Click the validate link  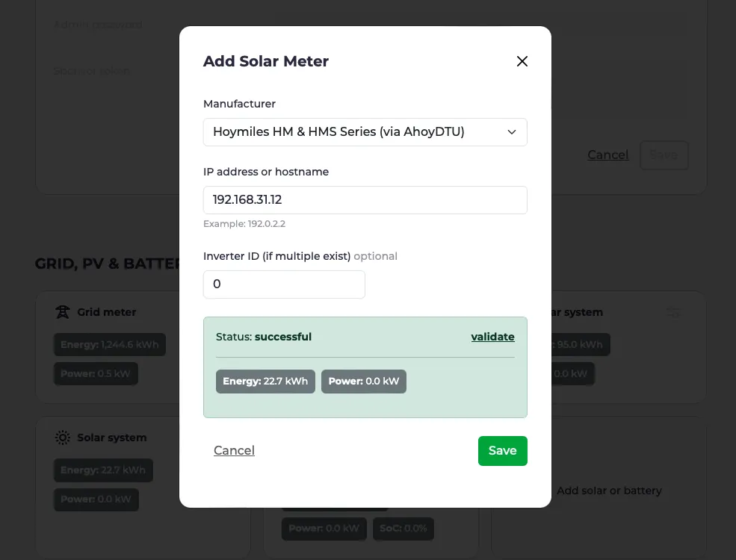(492, 337)
